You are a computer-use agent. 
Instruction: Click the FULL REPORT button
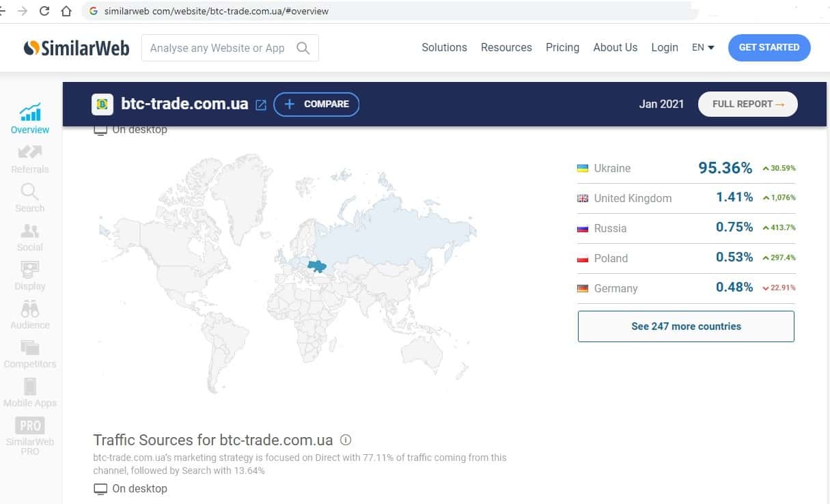748,104
